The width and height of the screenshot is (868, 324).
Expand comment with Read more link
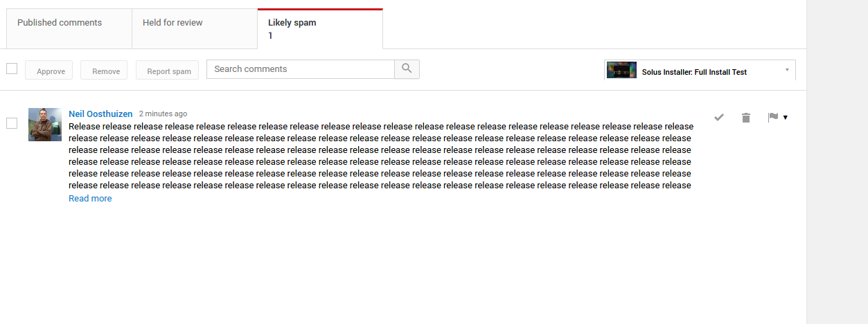click(90, 199)
